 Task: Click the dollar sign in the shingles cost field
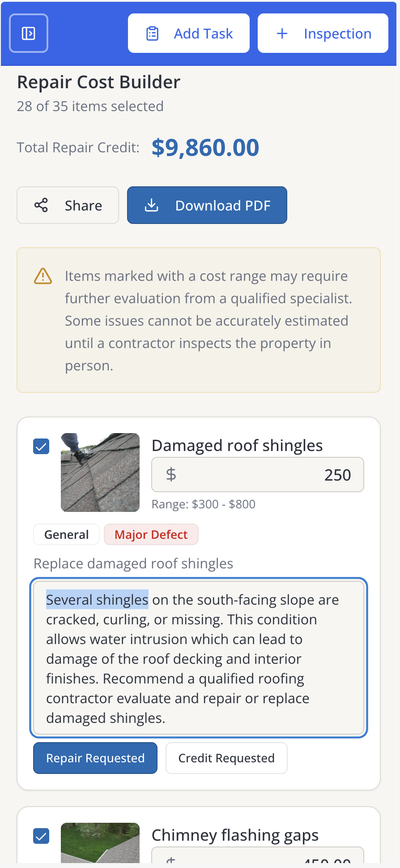pyautogui.click(x=171, y=475)
